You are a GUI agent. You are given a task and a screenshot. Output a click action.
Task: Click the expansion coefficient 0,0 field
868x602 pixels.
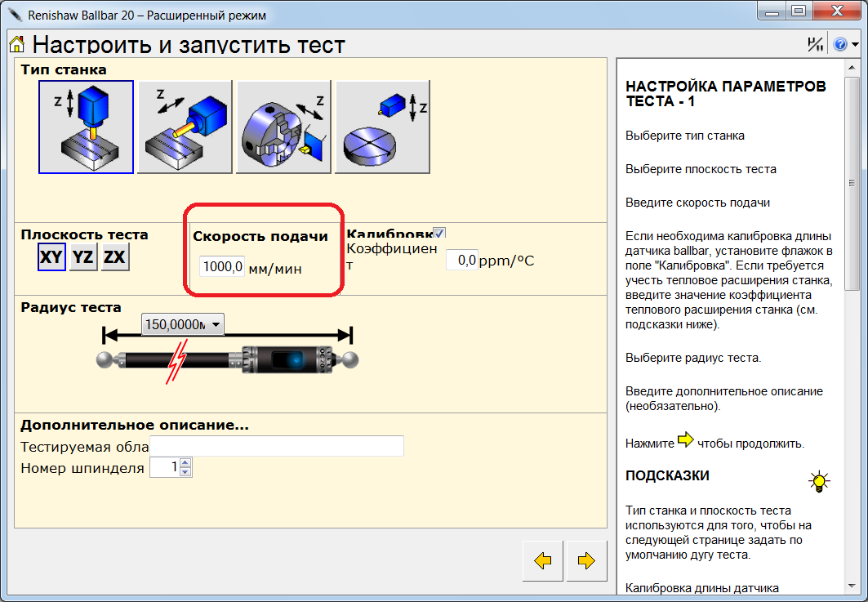tap(461, 260)
